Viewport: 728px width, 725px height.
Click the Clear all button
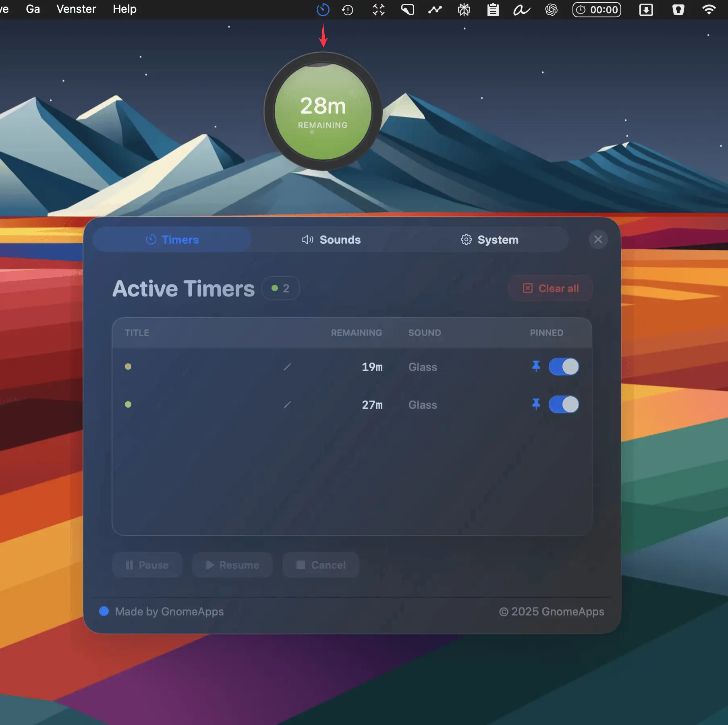(550, 288)
